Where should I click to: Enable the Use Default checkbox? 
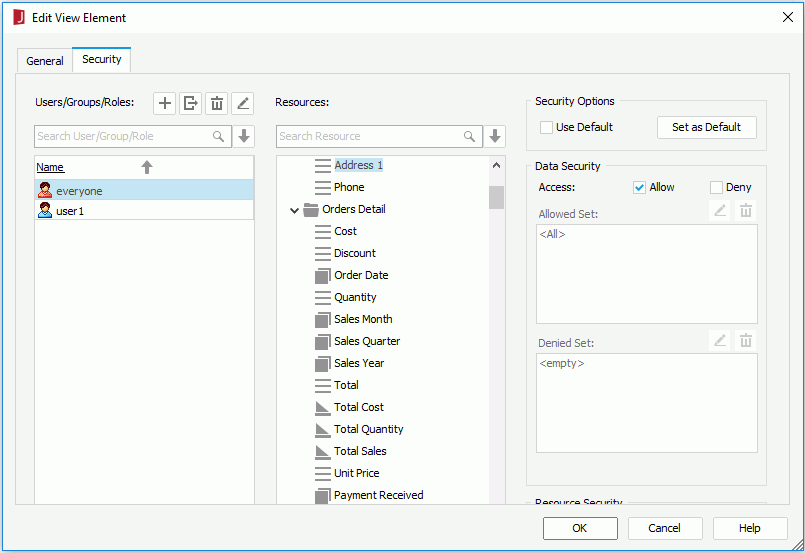(546, 127)
